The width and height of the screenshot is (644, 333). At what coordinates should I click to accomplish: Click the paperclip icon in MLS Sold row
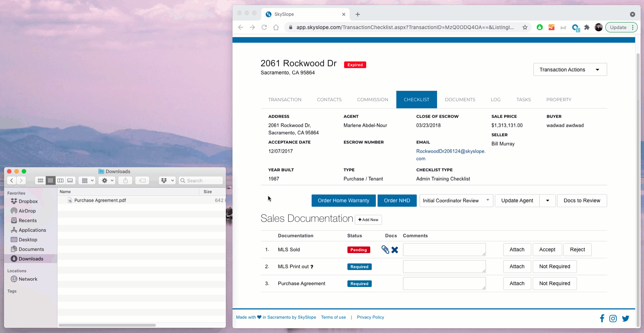[385, 250]
